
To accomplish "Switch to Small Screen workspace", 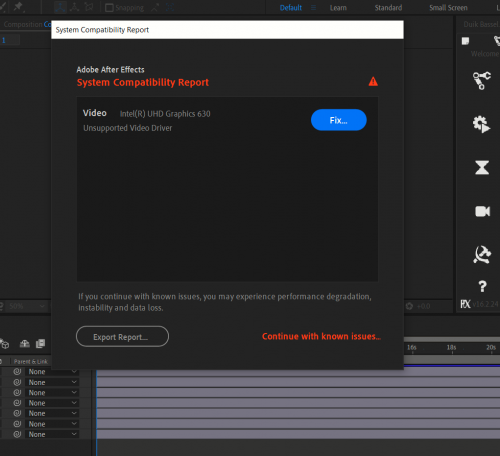I will pos(448,8).
